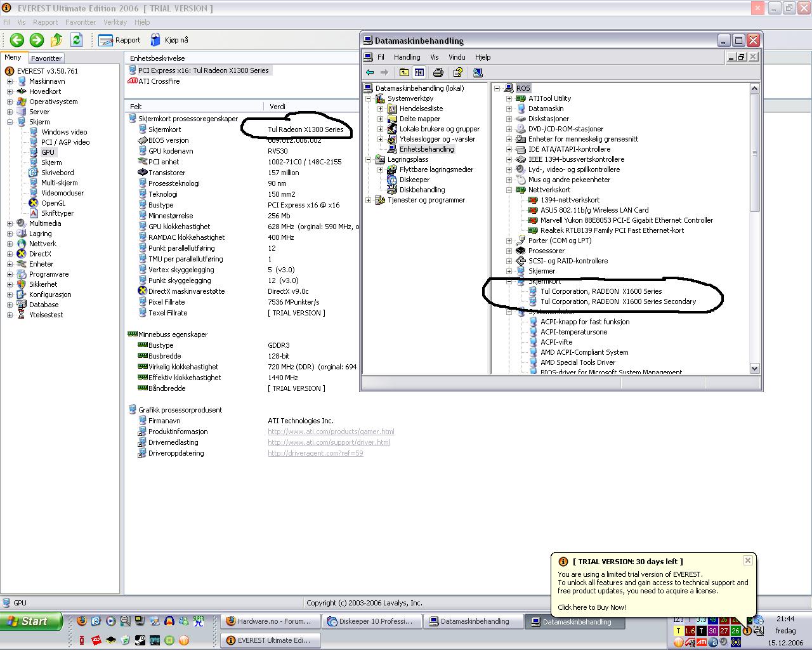Screen dimensions: 812x653
Task: Click Felt column header
Action: click(193, 107)
